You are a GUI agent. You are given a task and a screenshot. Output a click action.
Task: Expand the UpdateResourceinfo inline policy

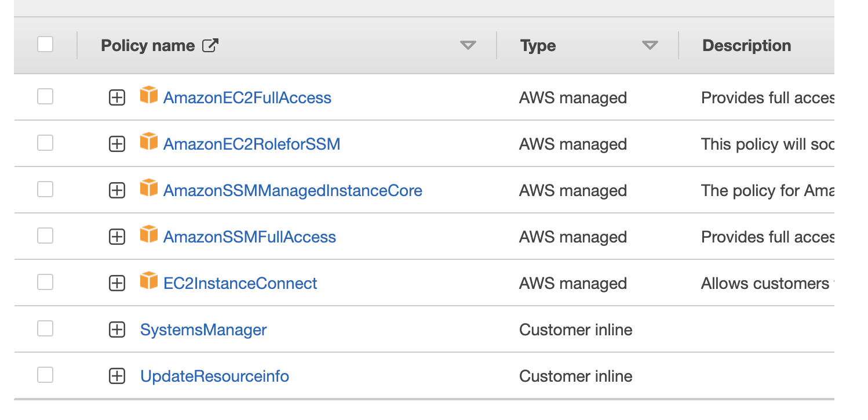click(116, 375)
